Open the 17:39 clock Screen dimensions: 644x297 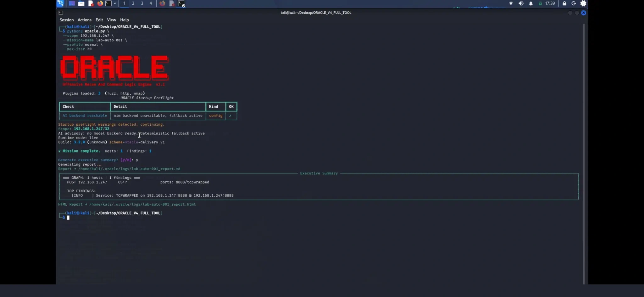(550, 3)
